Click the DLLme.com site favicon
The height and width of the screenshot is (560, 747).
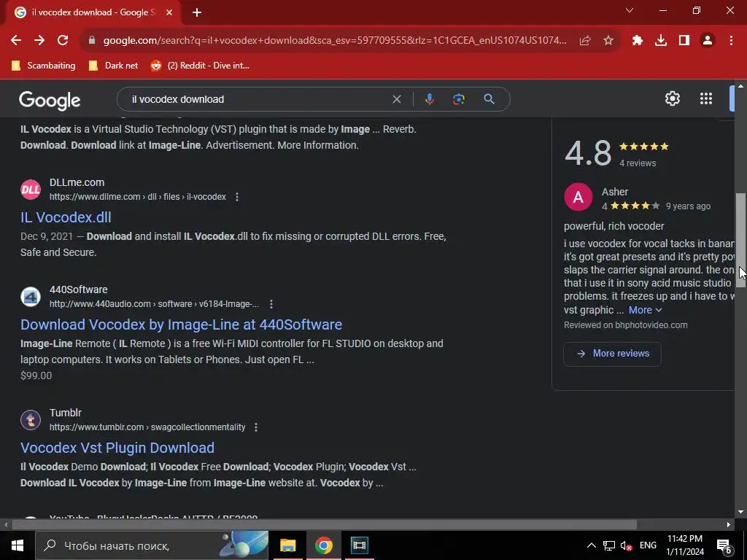pos(31,190)
